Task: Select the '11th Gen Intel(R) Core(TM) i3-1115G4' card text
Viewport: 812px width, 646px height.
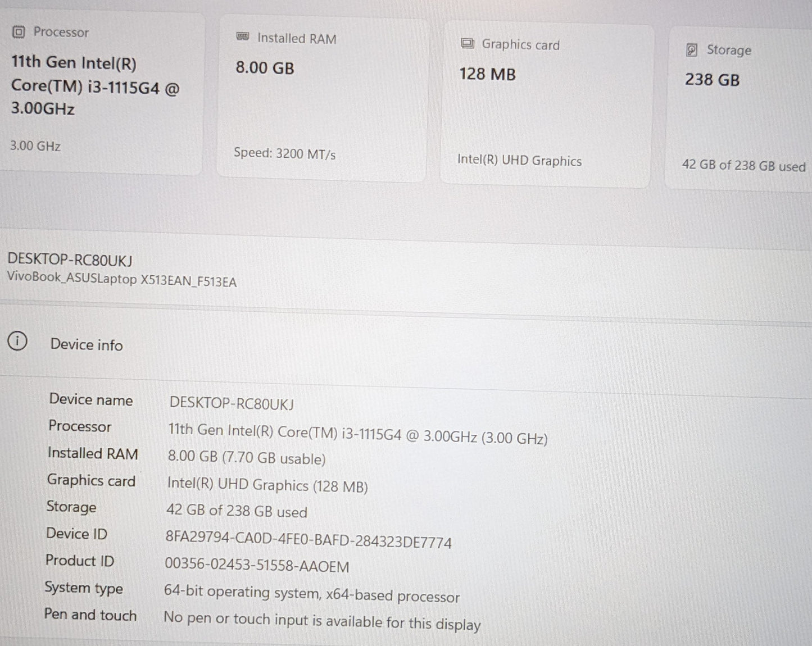Action: click(95, 85)
